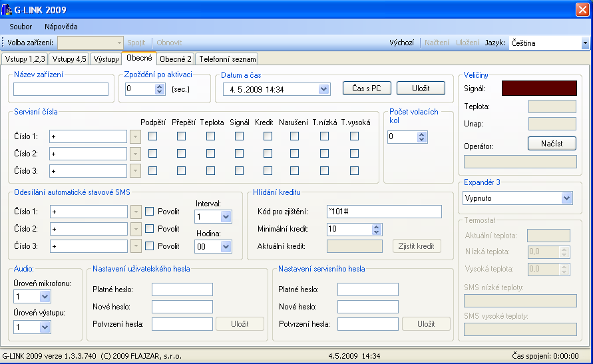Toggle T.nízká checkbox for Číslo 3
593x364 pixels.
click(325, 171)
